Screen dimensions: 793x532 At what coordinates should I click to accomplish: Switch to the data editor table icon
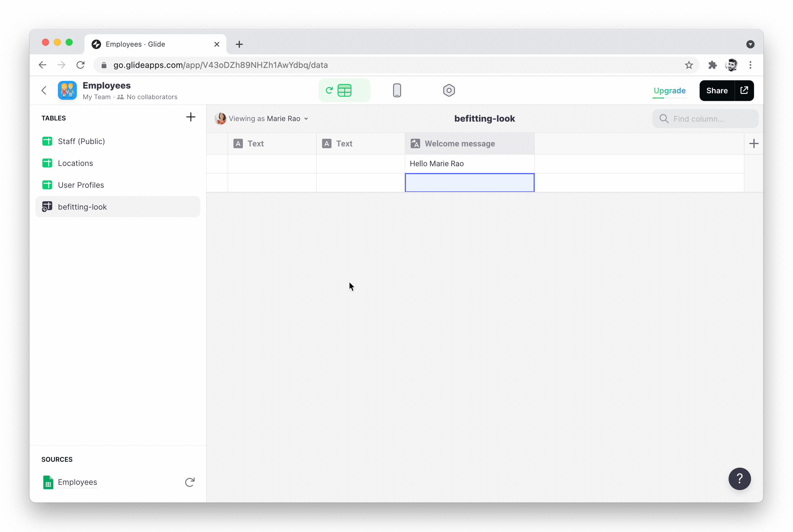point(344,91)
